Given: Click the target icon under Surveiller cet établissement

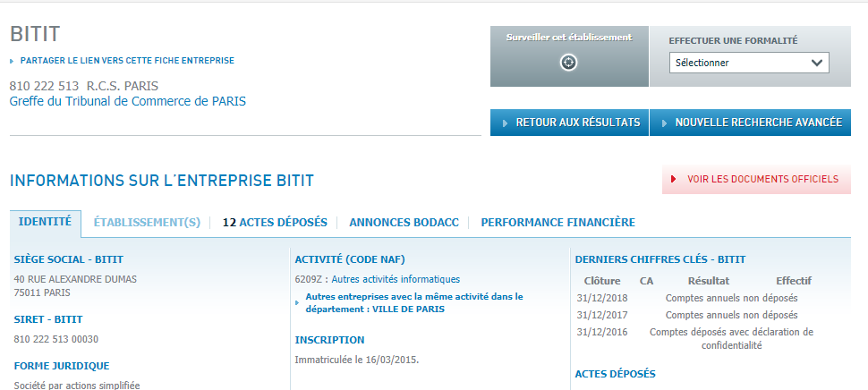Looking at the screenshot, I should pos(568,63).
